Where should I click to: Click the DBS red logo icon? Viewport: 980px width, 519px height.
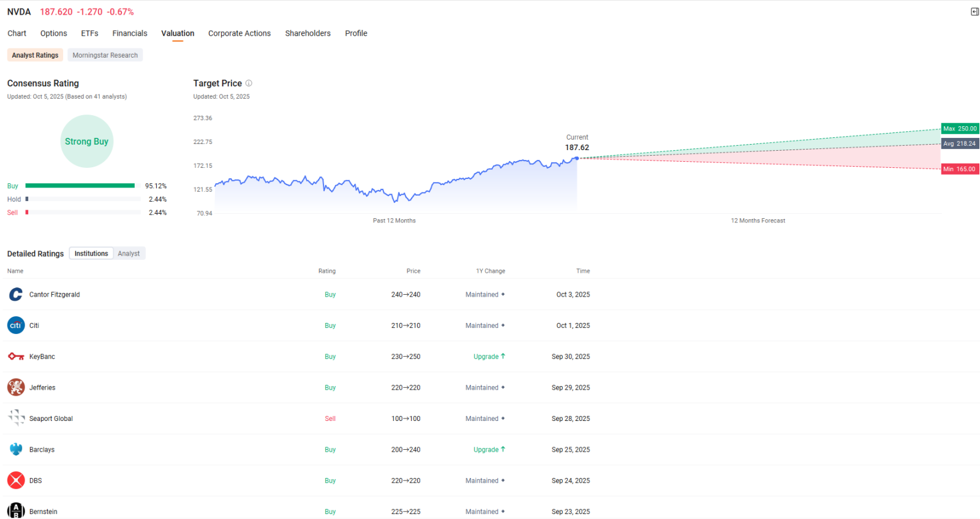coord(16,480)
